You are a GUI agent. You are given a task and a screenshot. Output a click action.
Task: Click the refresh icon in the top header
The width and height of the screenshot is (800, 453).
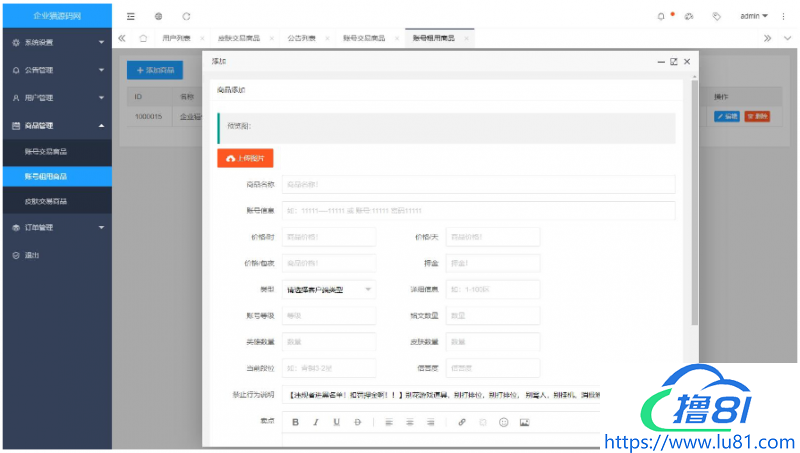click(186, 16)
